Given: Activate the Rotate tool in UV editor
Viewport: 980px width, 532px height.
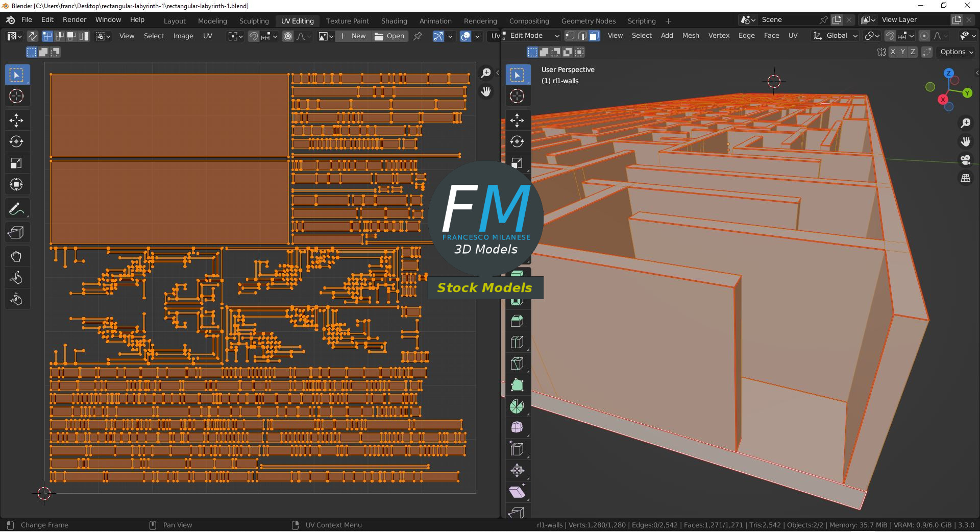Looking at the screenshot, I should (x=16, y=141).
